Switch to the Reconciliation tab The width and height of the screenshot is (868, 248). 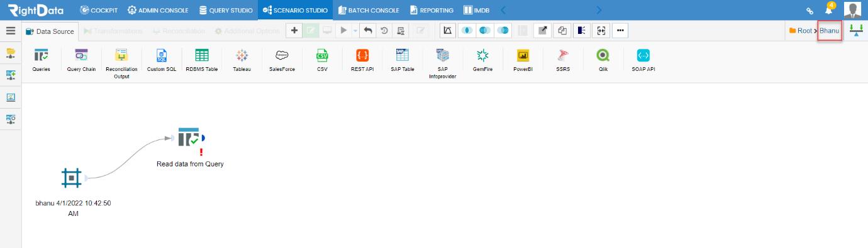(x=179, y=31)
